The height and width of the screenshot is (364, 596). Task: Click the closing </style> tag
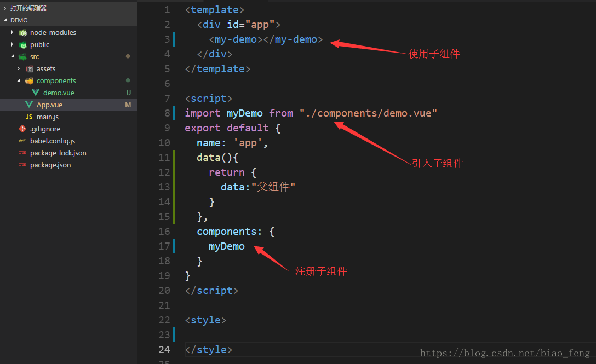pyautogui.click(x=208, y=350)
